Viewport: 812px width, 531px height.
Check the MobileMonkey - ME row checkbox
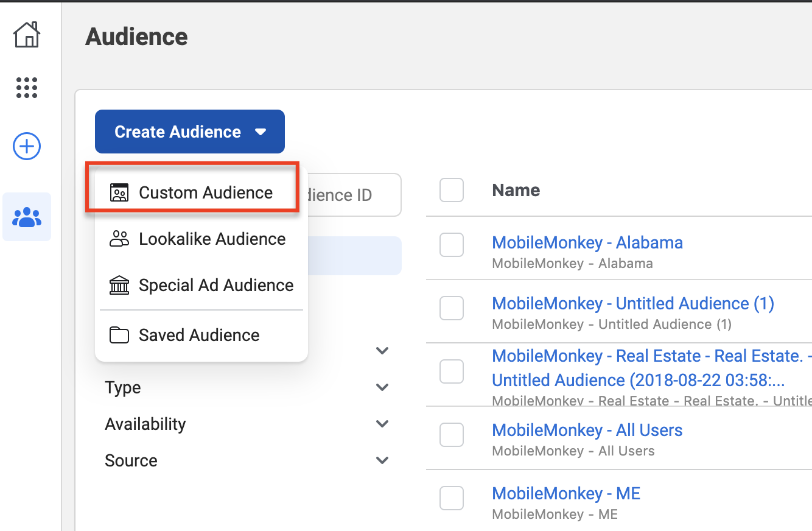point(452,498)
